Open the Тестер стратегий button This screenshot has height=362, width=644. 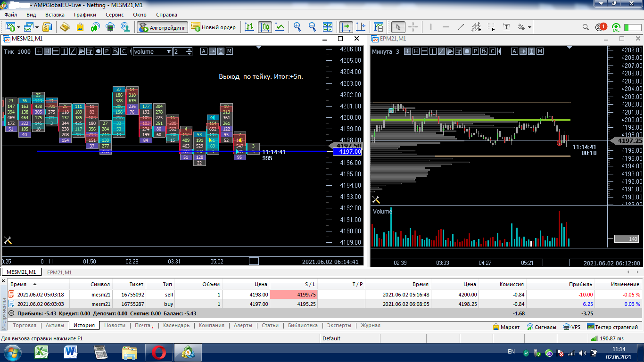click(x=612, y=327)
